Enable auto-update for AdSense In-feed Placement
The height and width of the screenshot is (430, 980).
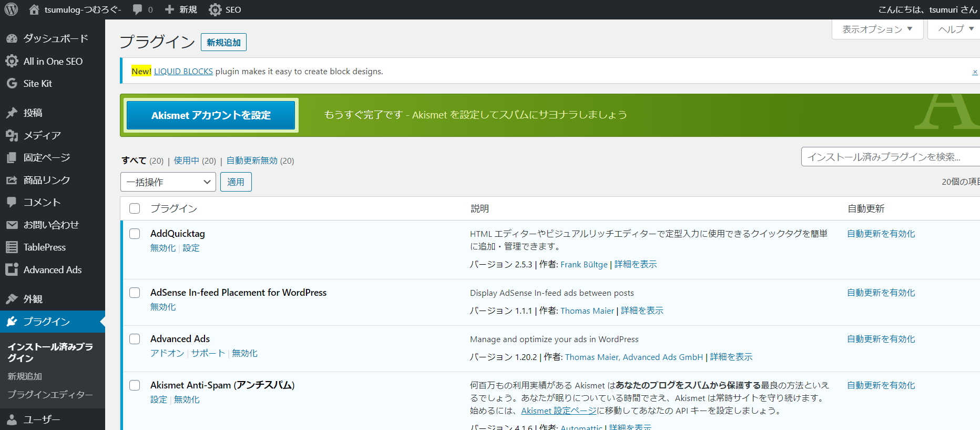pyautogui.click(x=881, y=293)
